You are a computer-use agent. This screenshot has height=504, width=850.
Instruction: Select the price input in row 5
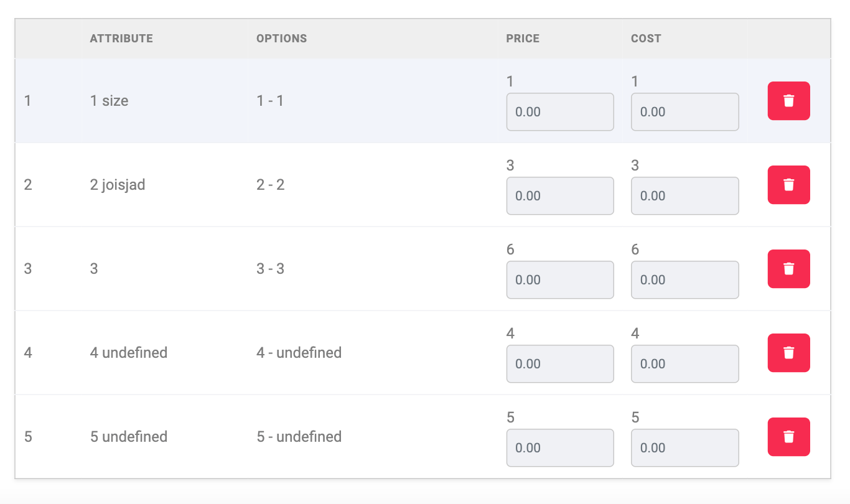pyautogui.click(x=559, y=448)
